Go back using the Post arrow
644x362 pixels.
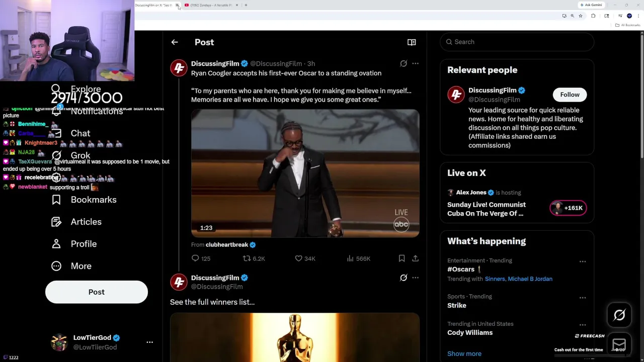tap(175, 42)
